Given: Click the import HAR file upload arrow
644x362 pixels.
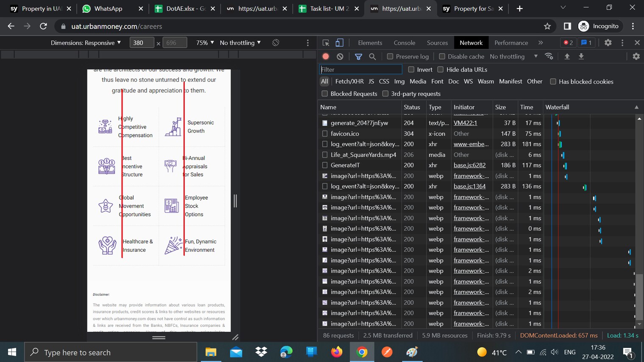Looking at the screenshot, I should pos(567,56).
